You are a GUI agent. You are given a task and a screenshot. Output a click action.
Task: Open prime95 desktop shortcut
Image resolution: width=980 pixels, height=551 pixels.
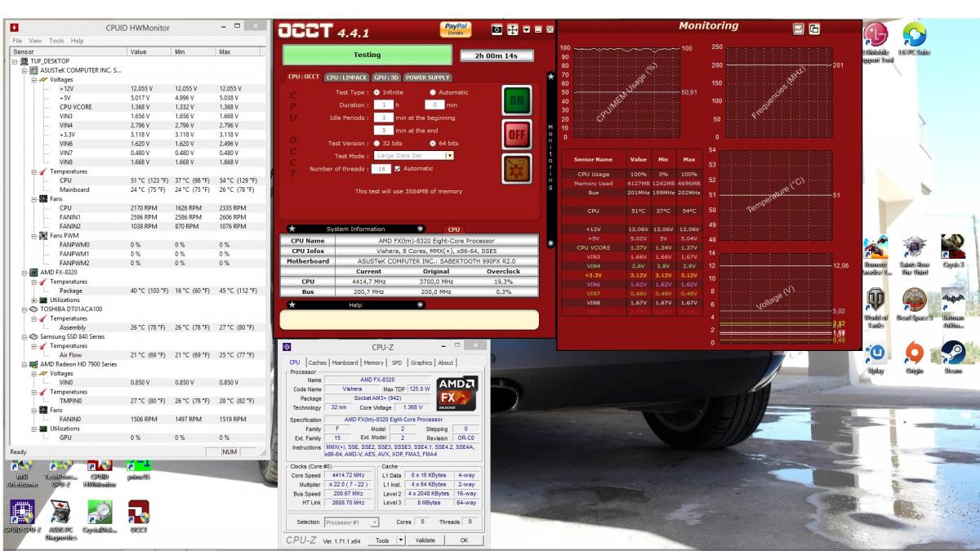click(137, 472)
